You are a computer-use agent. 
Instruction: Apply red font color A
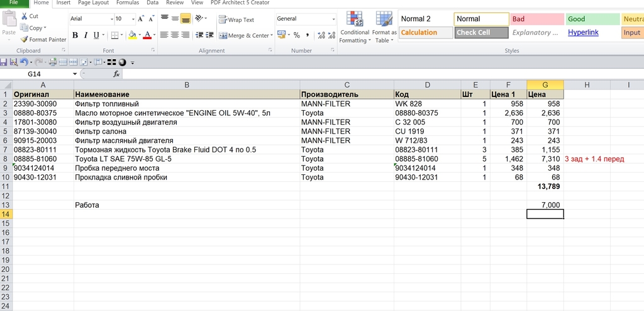point(147,35)
